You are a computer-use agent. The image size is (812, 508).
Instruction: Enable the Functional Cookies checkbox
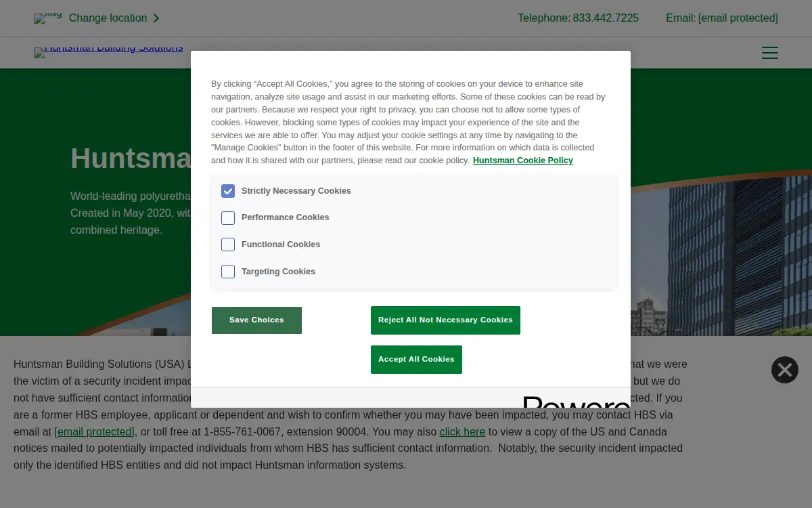(x=228, y=245)
